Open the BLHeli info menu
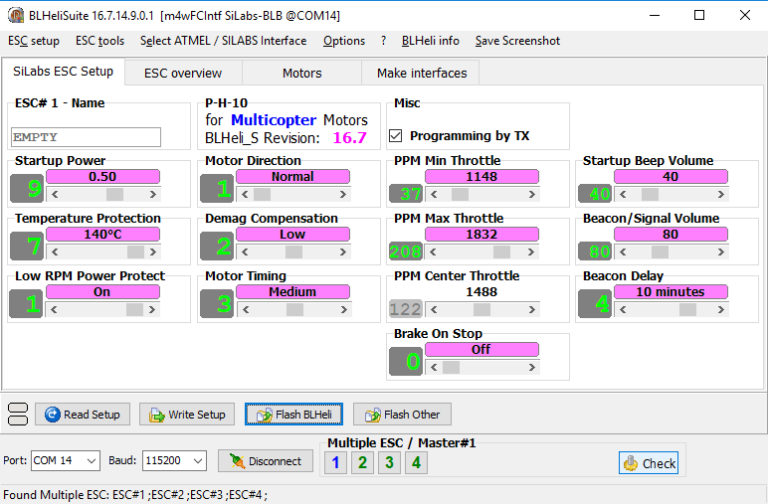 (x=430, y=41)
